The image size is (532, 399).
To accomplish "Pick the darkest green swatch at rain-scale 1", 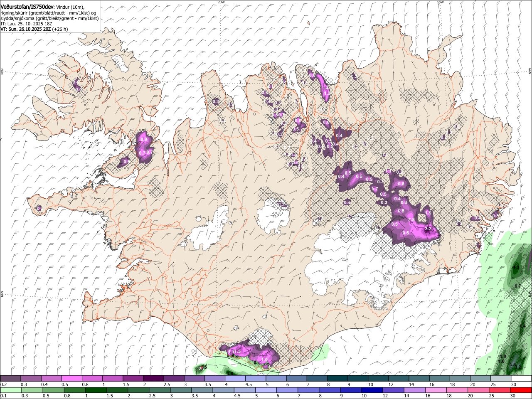I will 96,390.
